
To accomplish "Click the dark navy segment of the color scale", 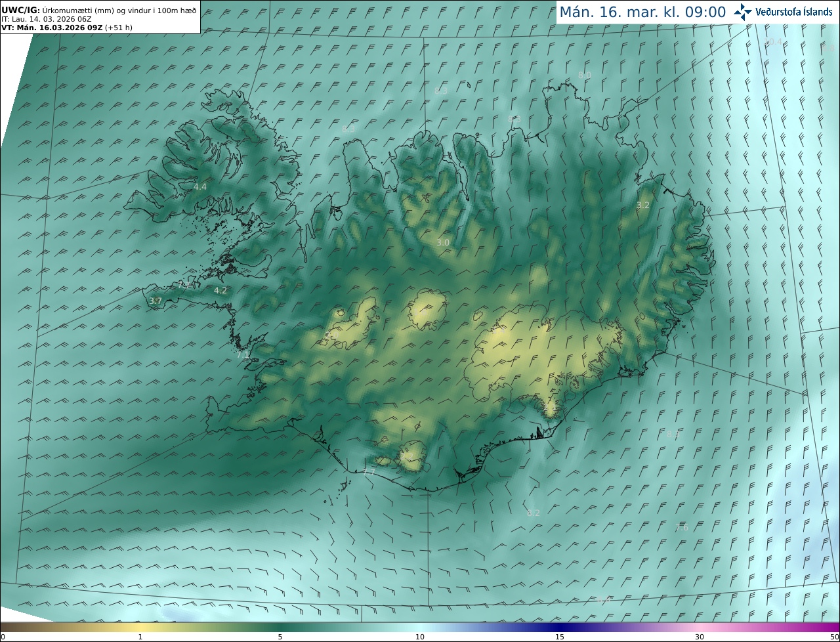I will (560, 627).
